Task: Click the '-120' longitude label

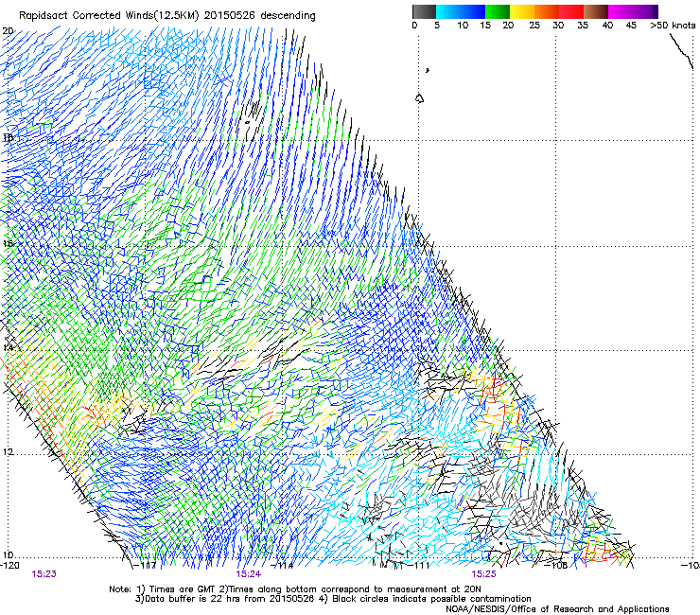Action: (9, 566)
